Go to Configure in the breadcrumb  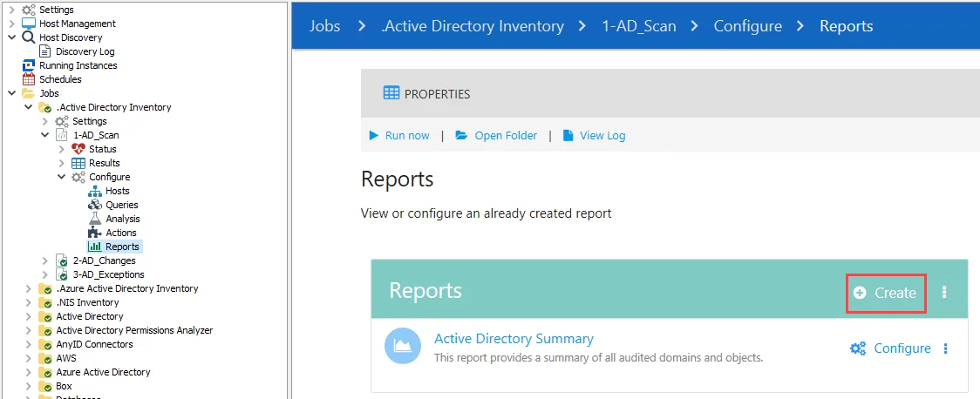tap(747, 26)
